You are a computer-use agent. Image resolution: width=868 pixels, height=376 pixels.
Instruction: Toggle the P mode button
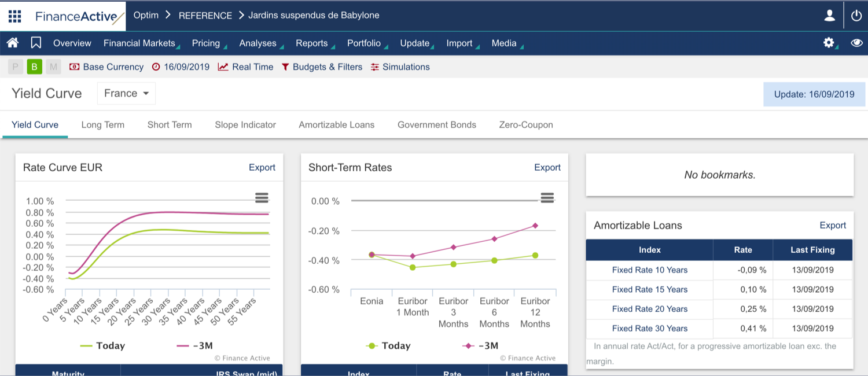(x=16, y=67)
